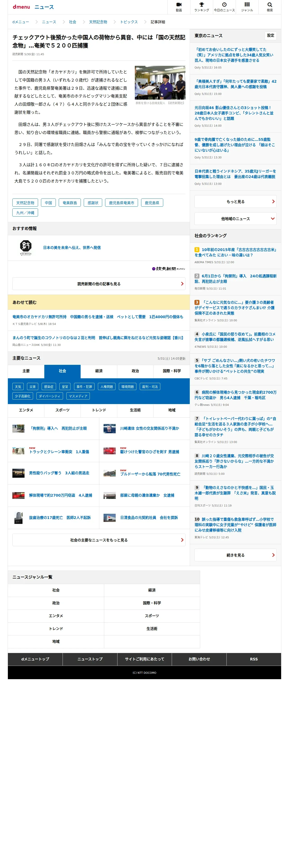Open 設定 for Tokyo news
This screenshot has height=868, width=289.
pos(271,35)
